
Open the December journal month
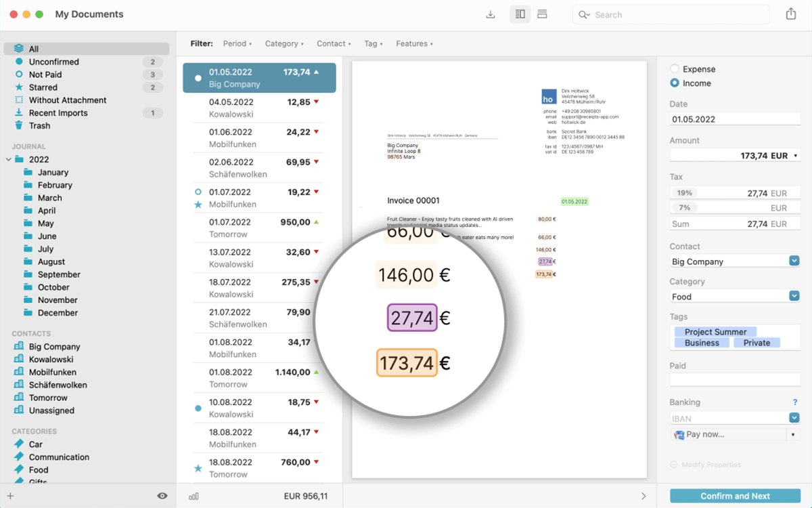[58, 313]
